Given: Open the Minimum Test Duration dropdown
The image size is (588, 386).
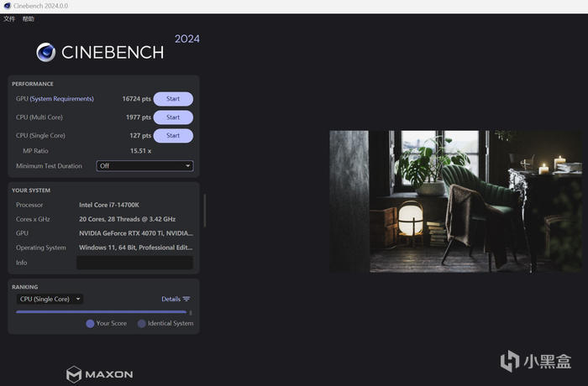Looking at the screenshot, I should (x=144, y=166).
